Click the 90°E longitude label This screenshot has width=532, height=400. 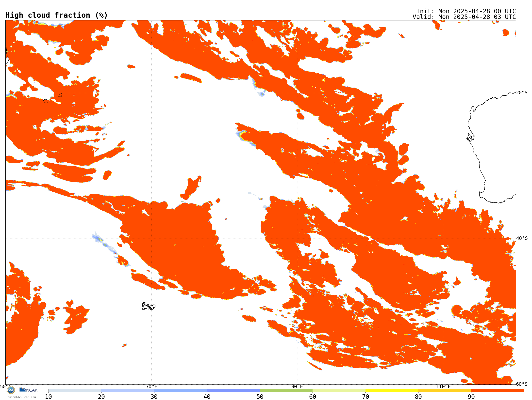click(297, 386)
